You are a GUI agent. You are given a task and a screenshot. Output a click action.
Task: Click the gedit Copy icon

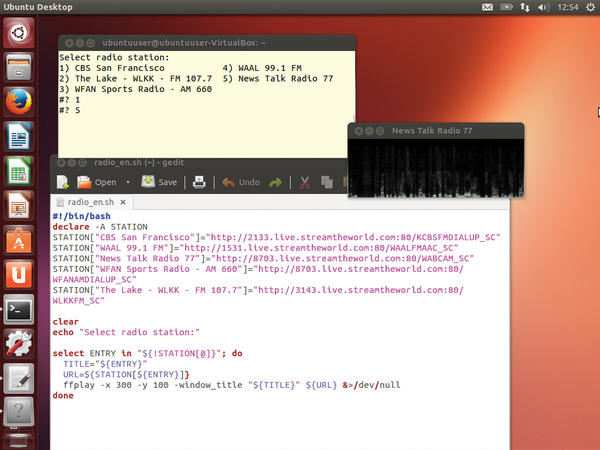pyautogui.click(x=326, y=182)
